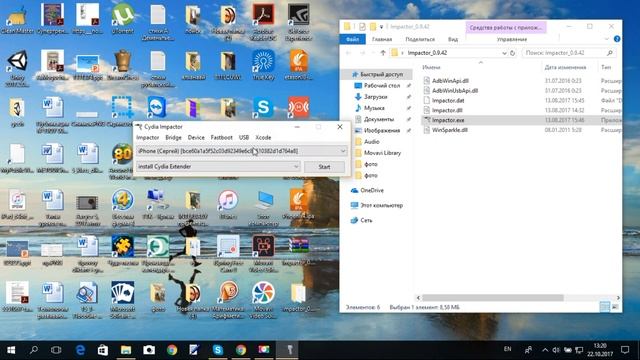
Task: Select the file WinSparkle.dll
Action: pyautogui.click(x=449, y=130)
